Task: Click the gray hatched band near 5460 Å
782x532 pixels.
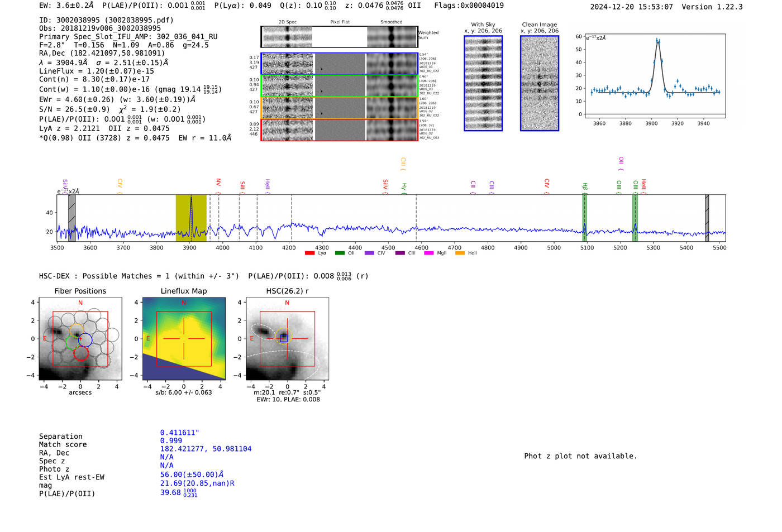Action: (x=707, y=218)
